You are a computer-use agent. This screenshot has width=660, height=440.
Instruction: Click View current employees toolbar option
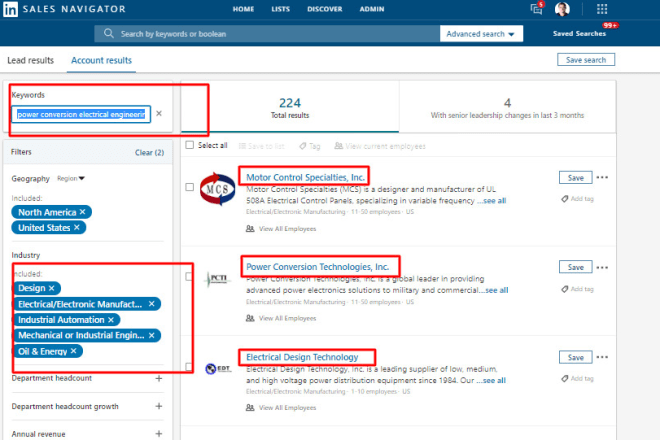380,146
